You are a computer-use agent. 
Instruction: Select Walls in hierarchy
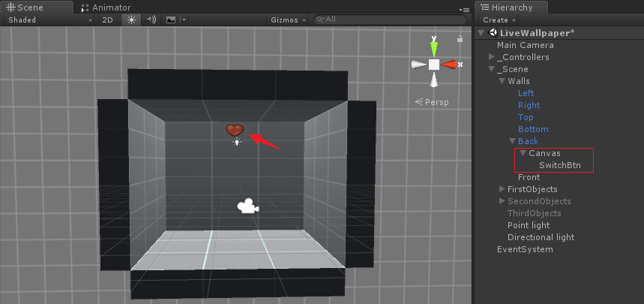click(519, 81)
